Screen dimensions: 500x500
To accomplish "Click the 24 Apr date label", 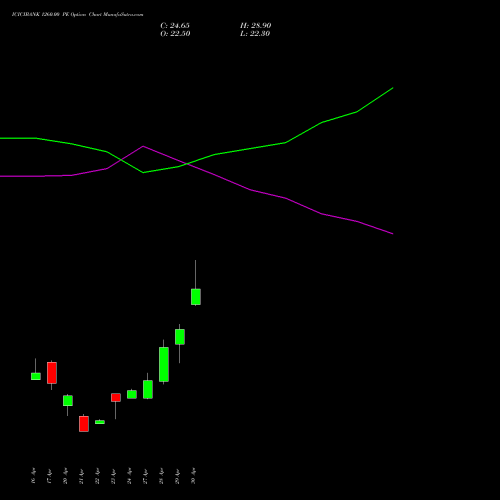I will 129,476.
